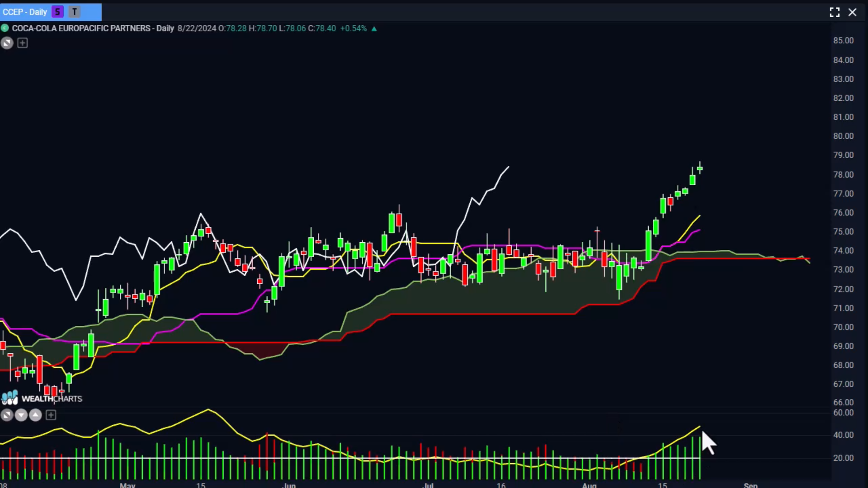This screenshot has height=488, width=868.
Task: Click the gray T badge on the tab
Action: (75, 12)
